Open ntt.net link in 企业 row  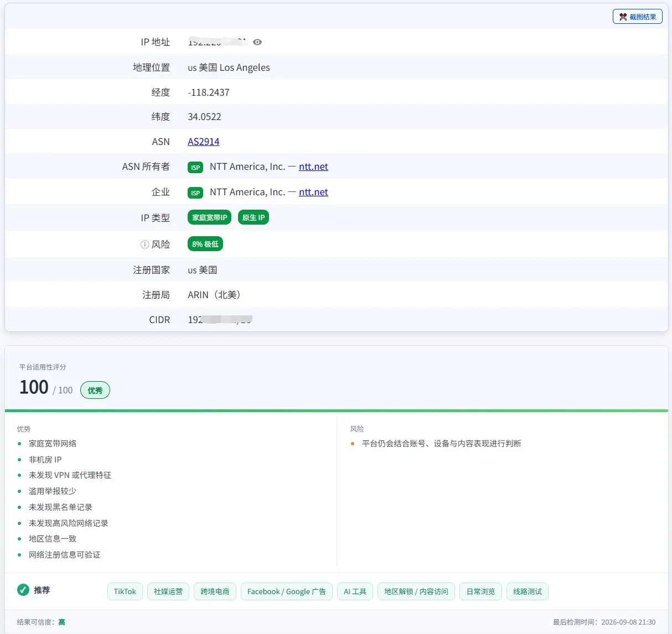313,192
